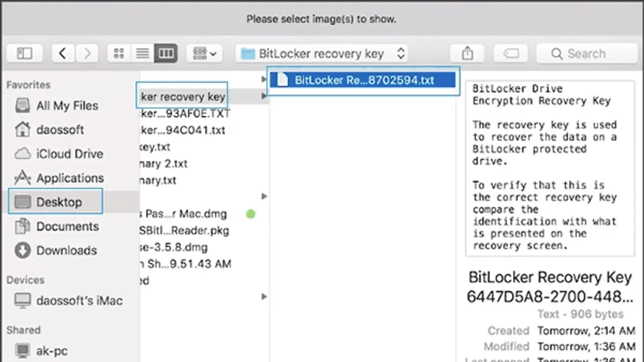Click the Shared sidebar heading
The image size is (644, 362).
point(24,330)
